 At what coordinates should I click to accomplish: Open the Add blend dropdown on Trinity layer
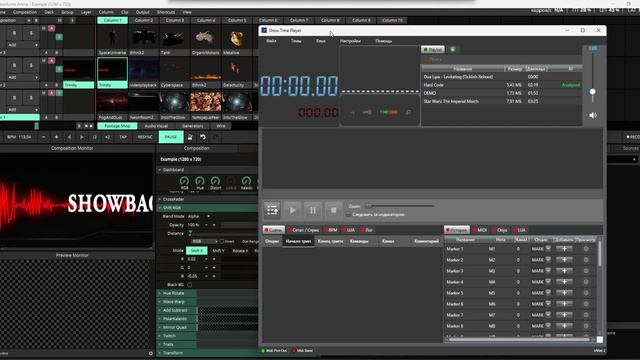pos(22,77)
